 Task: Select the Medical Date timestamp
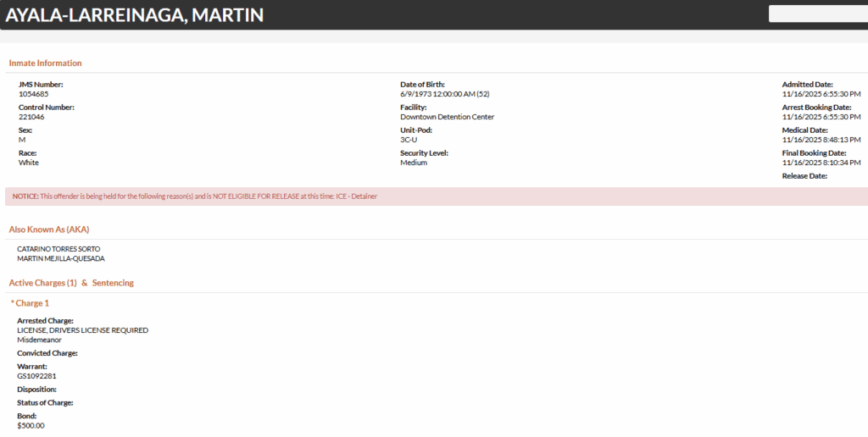click(821, 140)
